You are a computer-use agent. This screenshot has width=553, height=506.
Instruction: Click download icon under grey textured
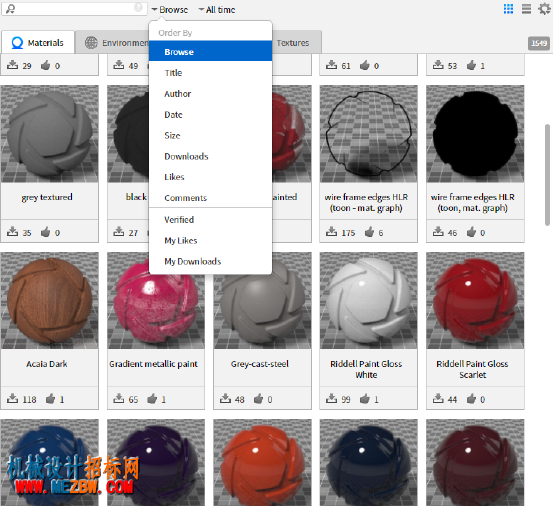(13, 232)
